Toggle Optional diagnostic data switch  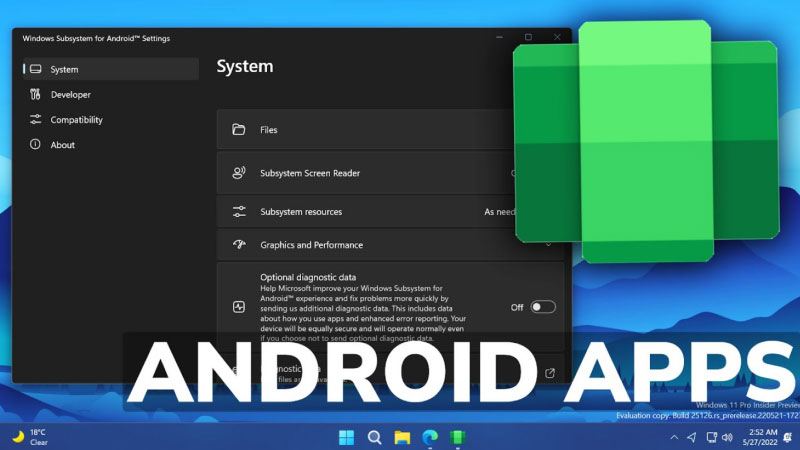click(543, 307)
